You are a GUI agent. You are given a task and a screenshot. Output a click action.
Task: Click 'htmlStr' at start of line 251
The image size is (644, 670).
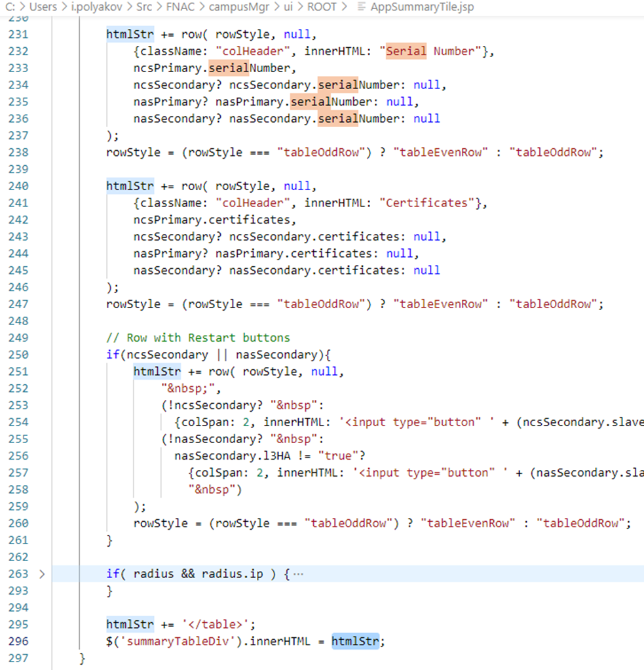(157, 372)
